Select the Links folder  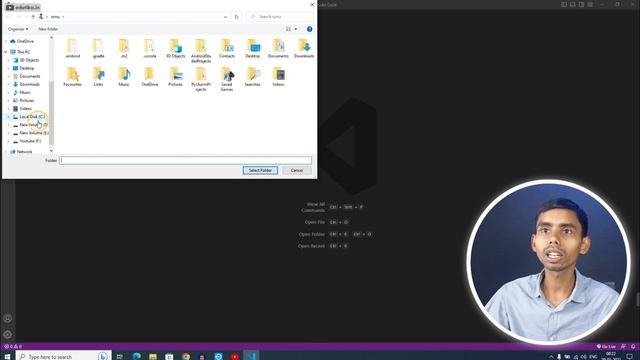pyautogui.click(x=98, y=77)
